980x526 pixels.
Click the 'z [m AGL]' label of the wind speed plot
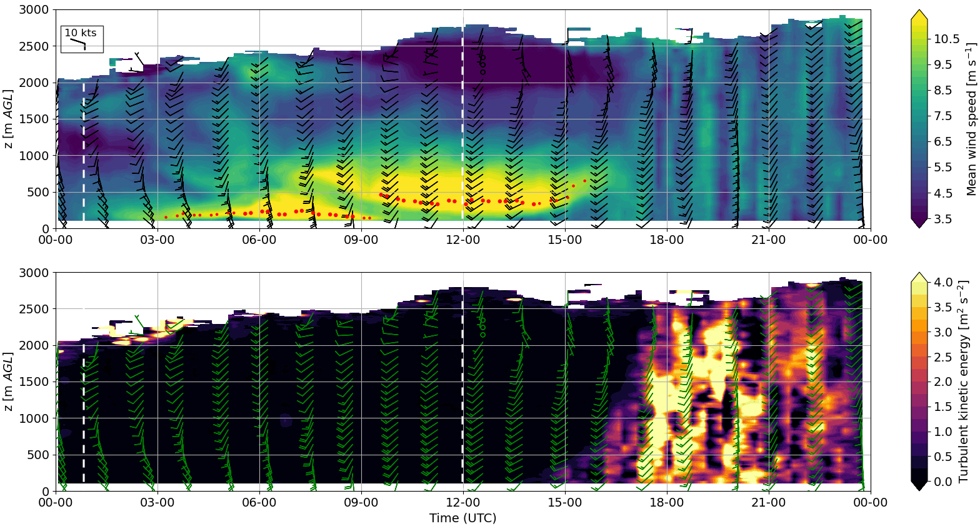point(8,119)
